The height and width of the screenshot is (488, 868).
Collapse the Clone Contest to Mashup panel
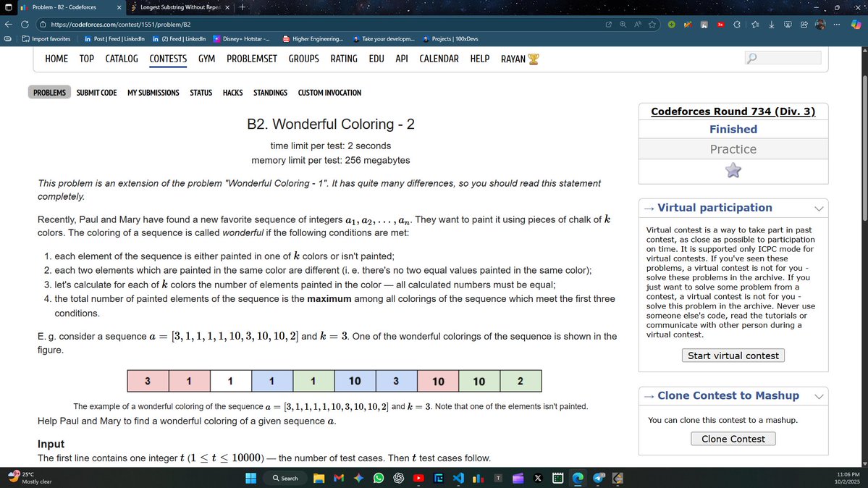pyautogui.click(x=819, y=397)
